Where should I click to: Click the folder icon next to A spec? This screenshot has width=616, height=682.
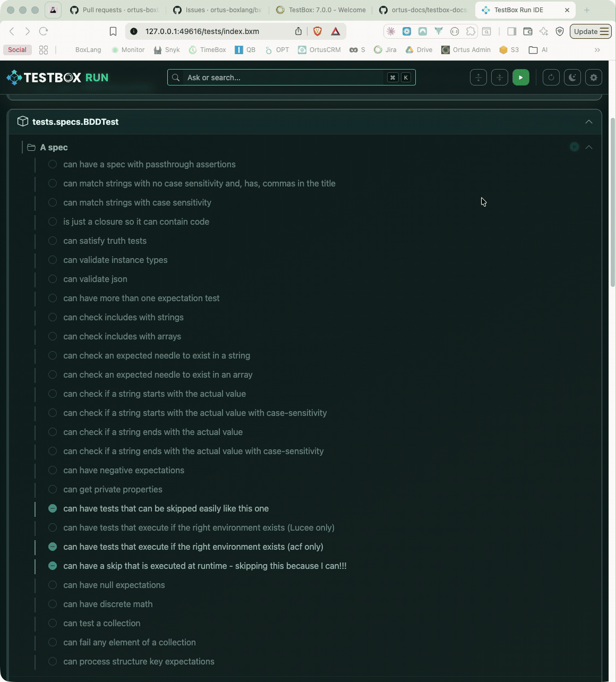[x=31, y=147]
